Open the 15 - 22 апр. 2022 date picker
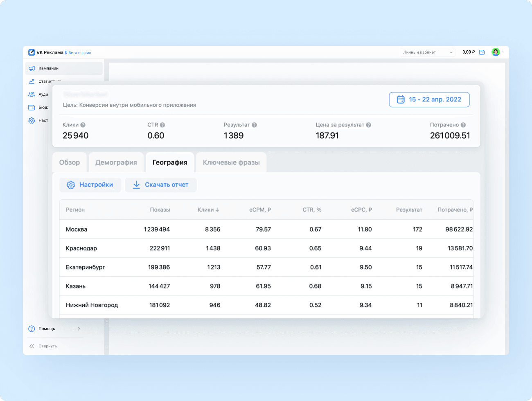 (429, 100)
